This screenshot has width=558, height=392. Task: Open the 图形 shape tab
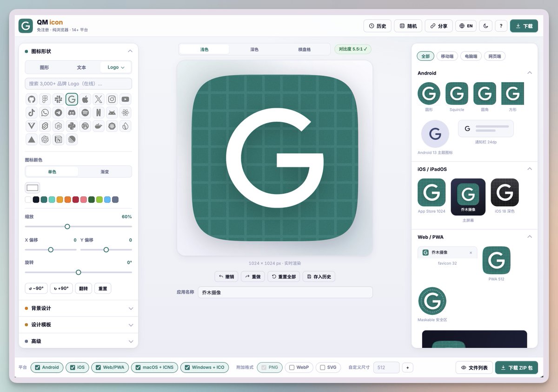pyautogui.click(x=44, y=67)
